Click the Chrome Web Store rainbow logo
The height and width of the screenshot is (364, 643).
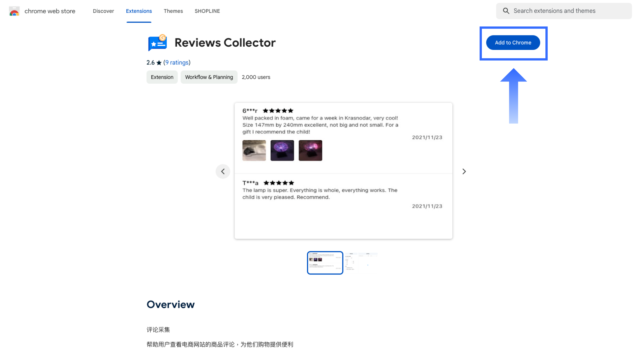14,11
